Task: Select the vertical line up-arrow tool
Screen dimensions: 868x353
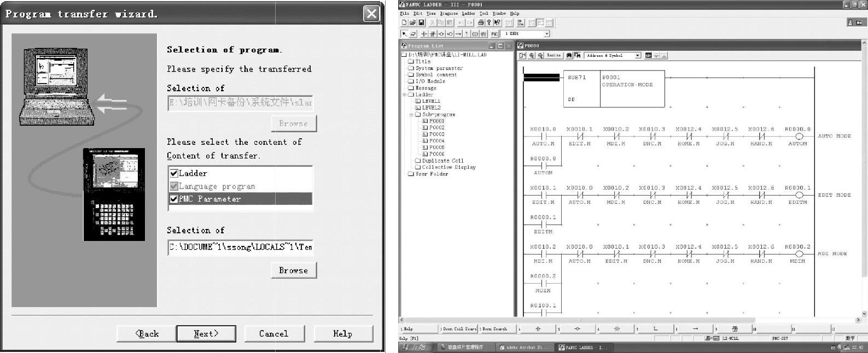Action: click(467, 34)
